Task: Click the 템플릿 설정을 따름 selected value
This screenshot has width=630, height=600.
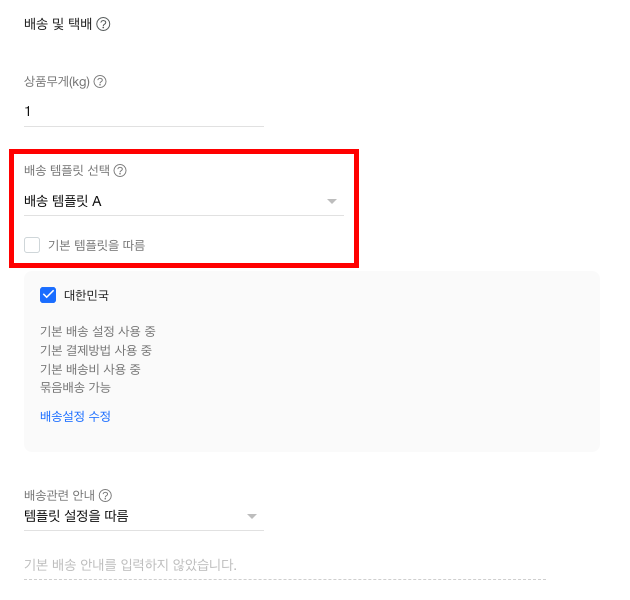Action: click(76, 517)
